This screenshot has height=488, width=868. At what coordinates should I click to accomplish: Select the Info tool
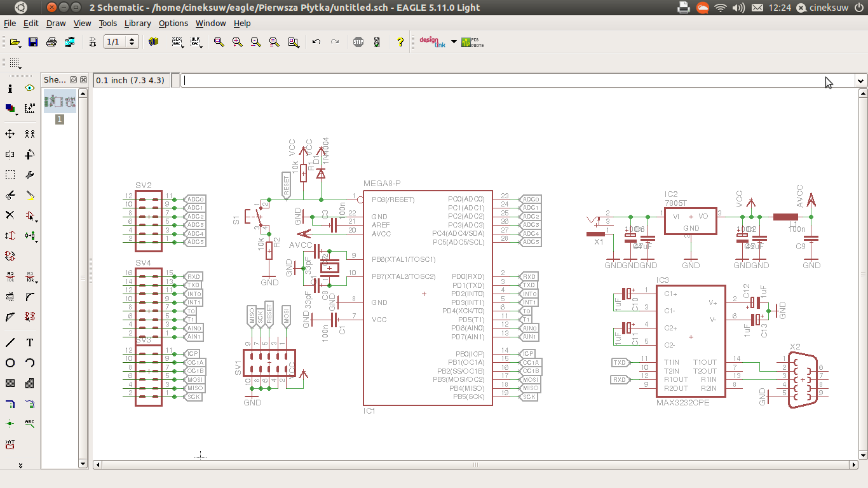coord(10,88)
